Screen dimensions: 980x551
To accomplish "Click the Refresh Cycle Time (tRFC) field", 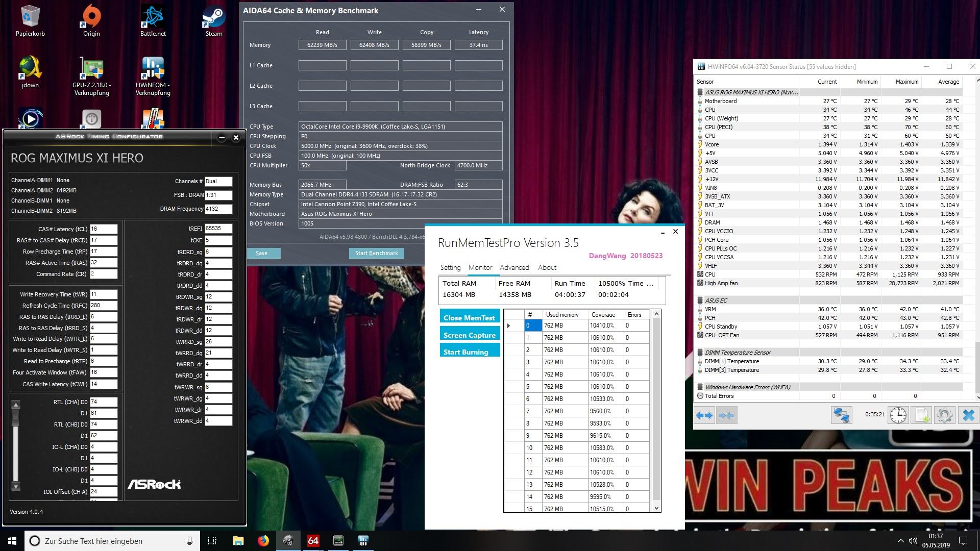I will [x=104, y=306].
